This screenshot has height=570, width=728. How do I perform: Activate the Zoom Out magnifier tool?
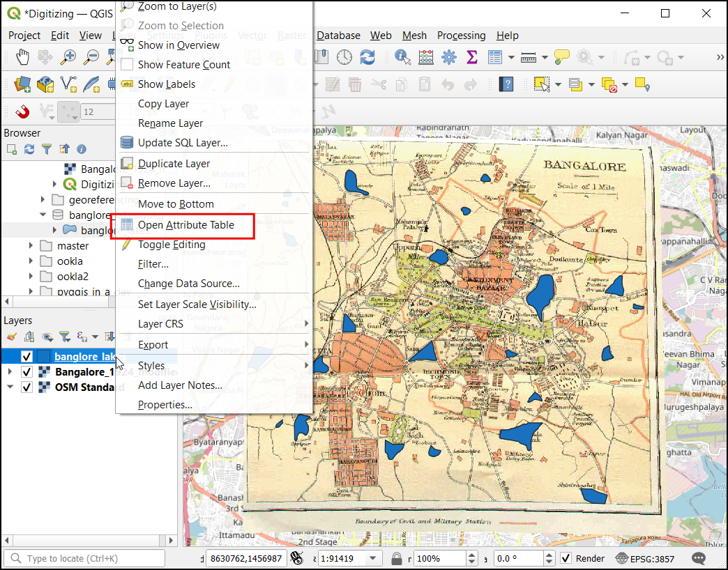(x=91, y=58)
